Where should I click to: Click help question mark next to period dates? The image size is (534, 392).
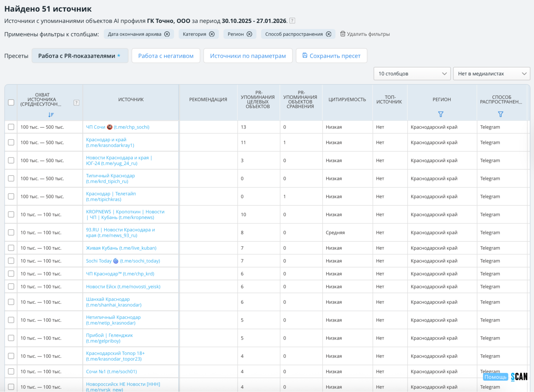[292, 21]
